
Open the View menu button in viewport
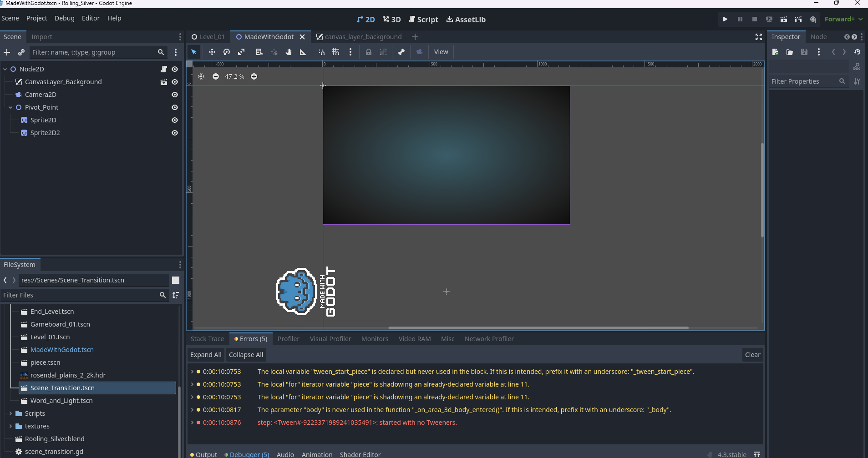(441, 52)
